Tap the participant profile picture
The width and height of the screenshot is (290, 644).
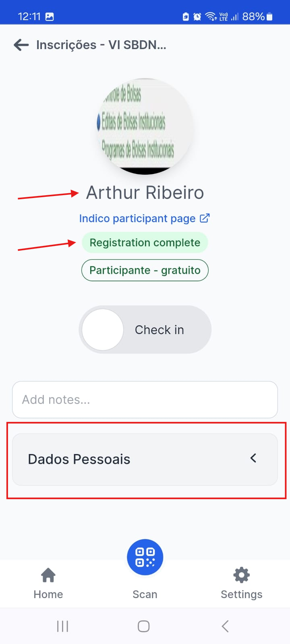point(145,126)
